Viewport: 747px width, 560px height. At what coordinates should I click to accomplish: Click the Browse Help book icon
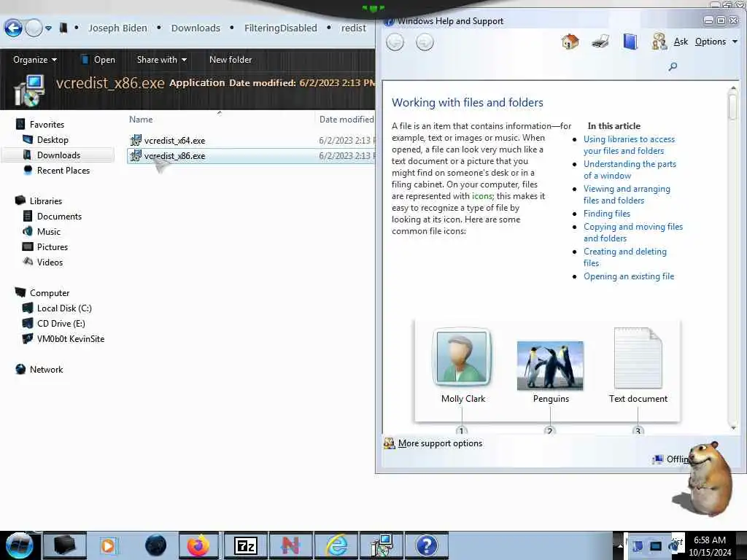630,42
